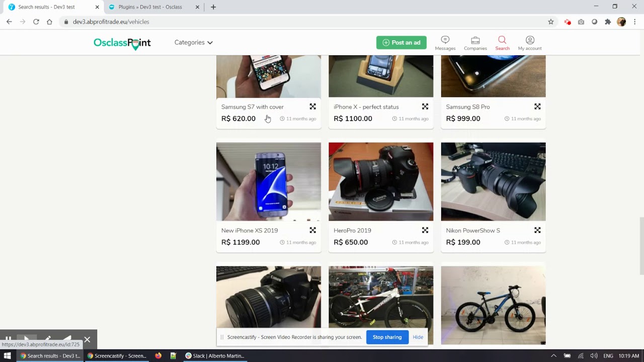Open the Samsung S7 with cover listing title
Viewport: 644px width, 362px height.
pos(253,107)
